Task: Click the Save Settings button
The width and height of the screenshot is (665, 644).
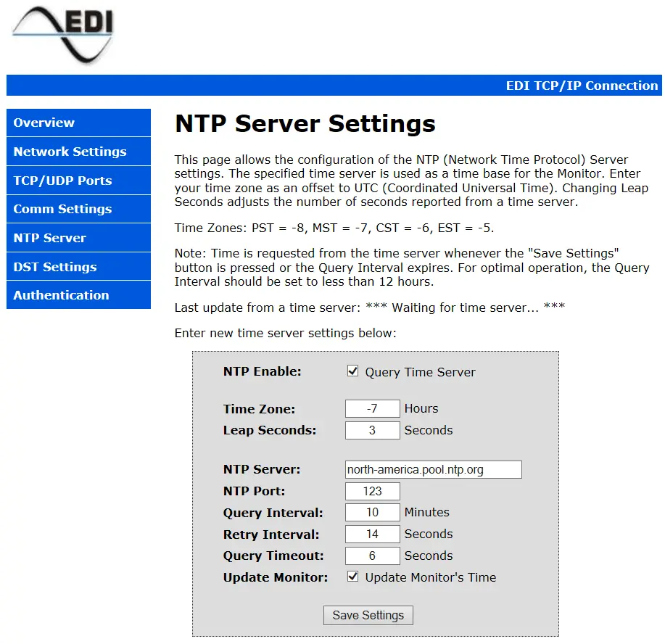Action: 368,615
